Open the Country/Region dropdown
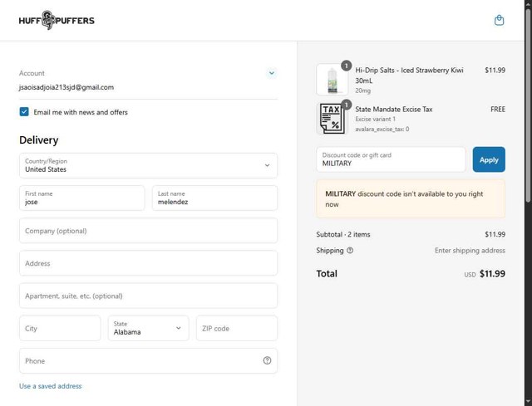The height and width of the screenshot is (406, 532). tap(148, 165)
